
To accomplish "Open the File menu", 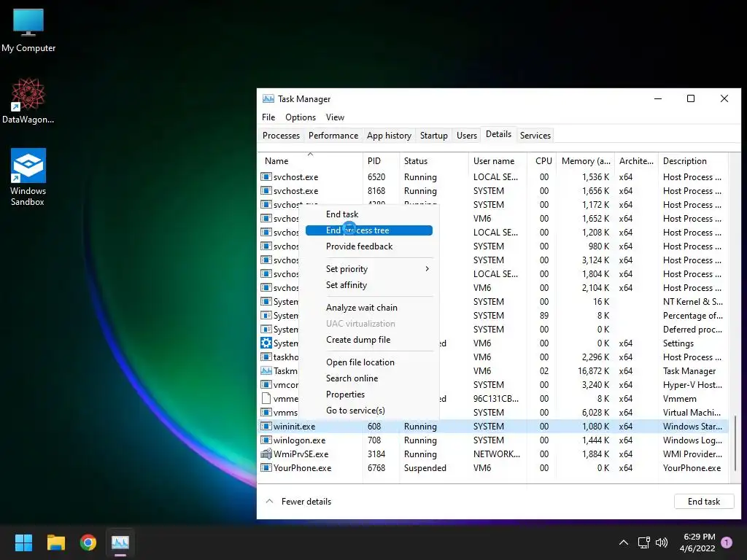I will [x=268, y=117].
